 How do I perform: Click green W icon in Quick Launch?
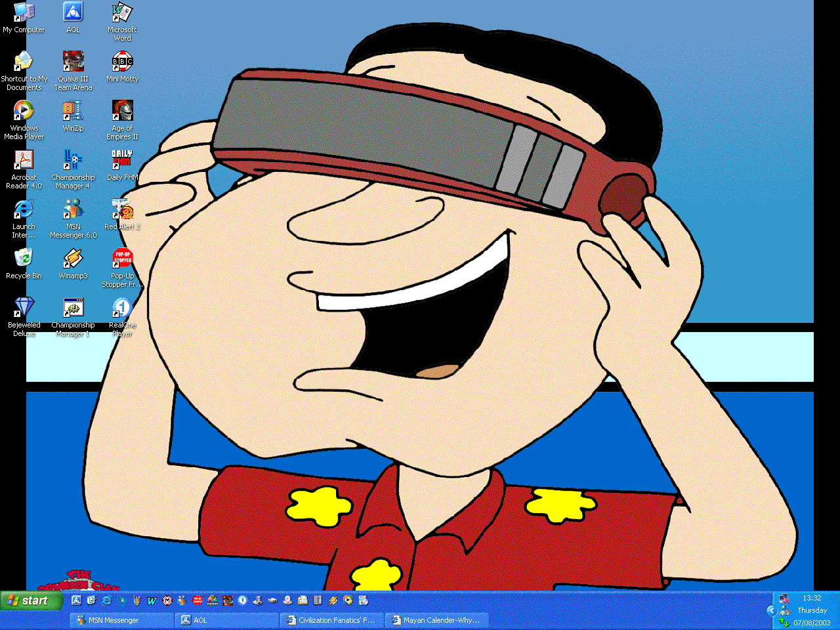coord(152,600)
